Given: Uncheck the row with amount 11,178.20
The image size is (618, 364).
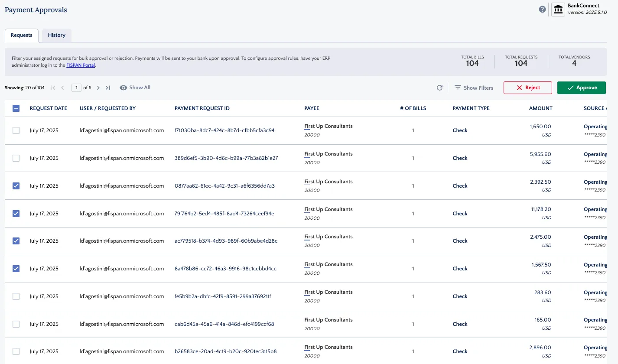Looking at the screenshot, I should point(16,214).
